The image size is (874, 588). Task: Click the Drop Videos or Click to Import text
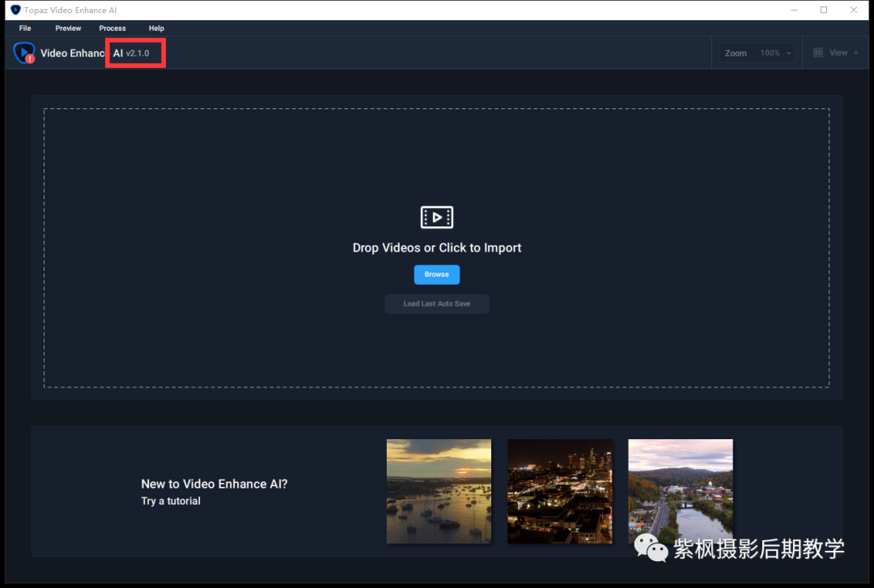[436, 248]
